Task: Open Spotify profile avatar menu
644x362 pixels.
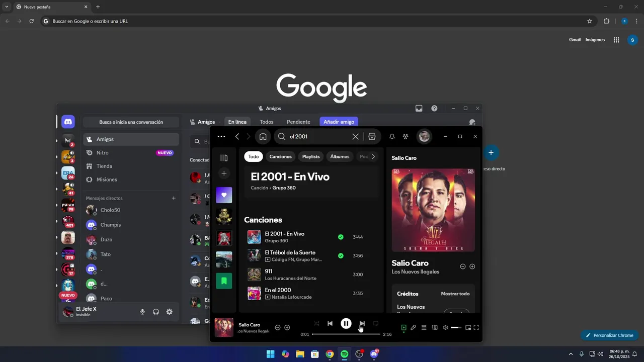Action: [x=424, y=136]
